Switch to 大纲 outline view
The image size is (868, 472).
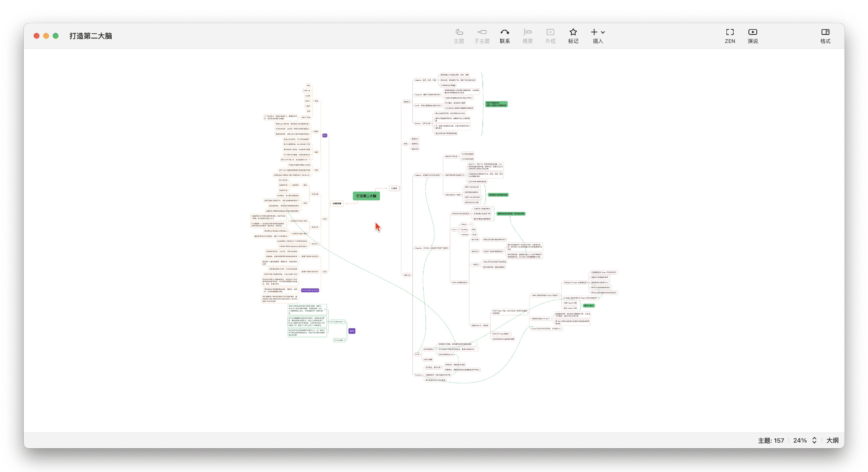tap(832, 440)
